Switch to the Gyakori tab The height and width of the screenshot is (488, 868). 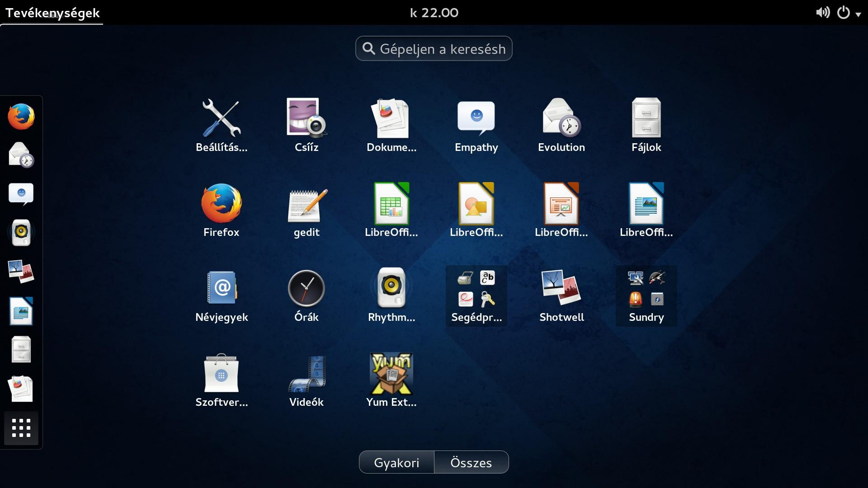[x=396, y=462]
